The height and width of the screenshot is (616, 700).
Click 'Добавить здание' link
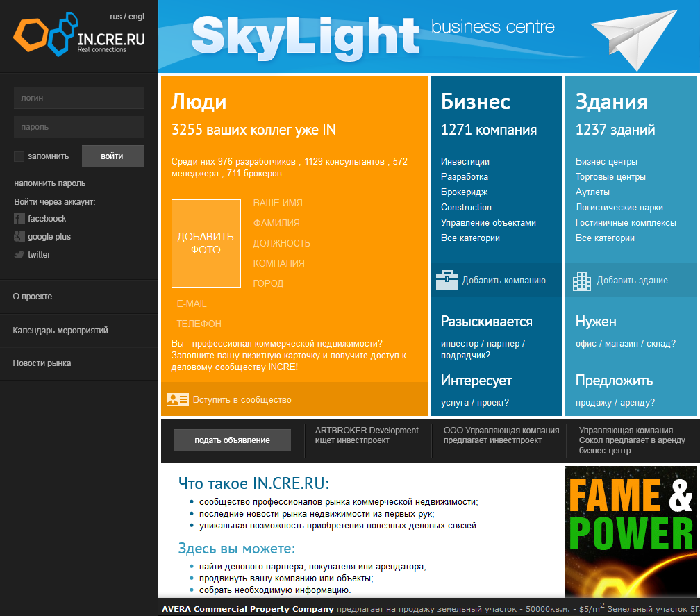[633, 281]
